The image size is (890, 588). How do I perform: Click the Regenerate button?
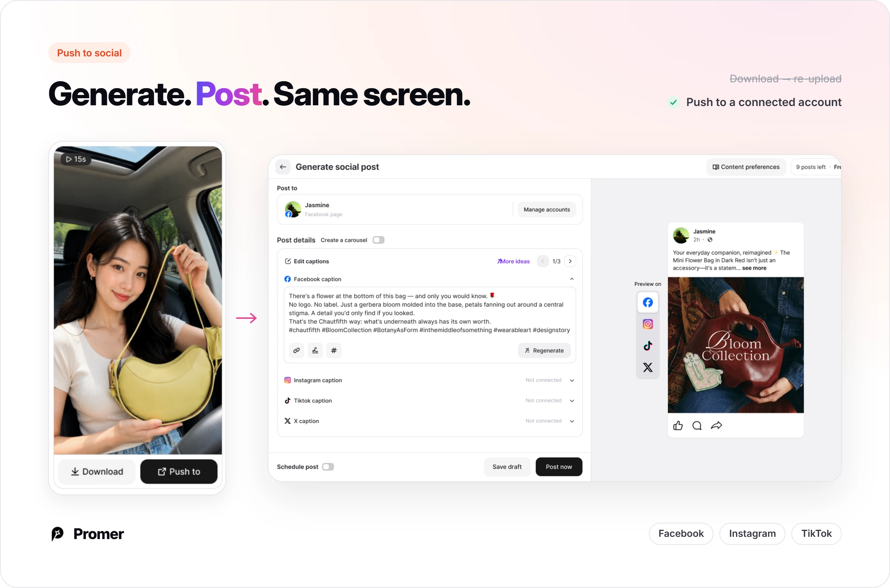(544, 350)
